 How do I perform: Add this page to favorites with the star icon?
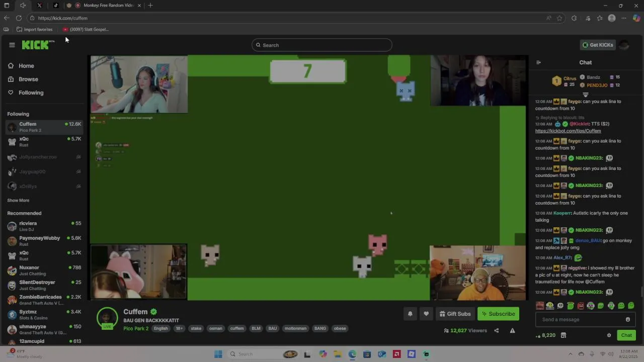[x=559, y=18]
